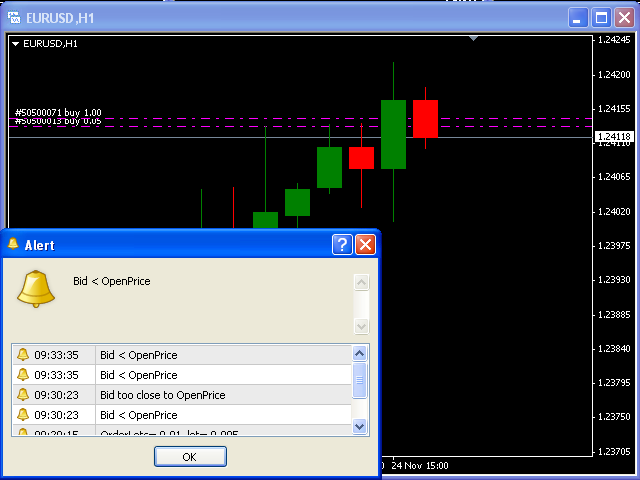Image resolution: width=640 pixels, height=480 pixels.
Task: Click the message box scroll-up arrow
Action: [361, 282]
